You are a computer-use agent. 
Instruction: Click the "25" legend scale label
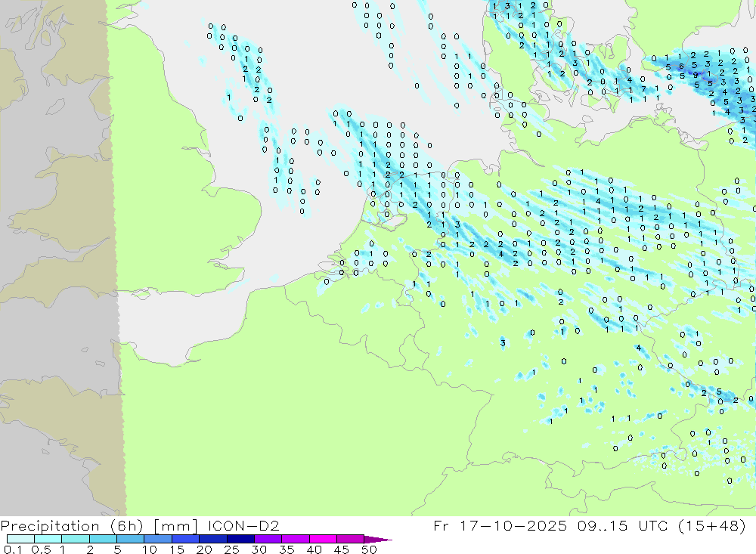point(232,549)
